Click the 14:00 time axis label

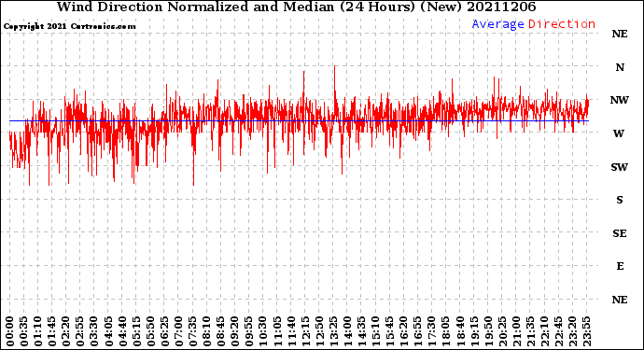point(347,331)
